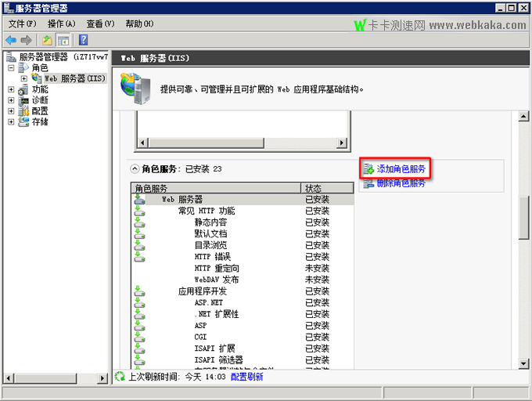
Task: Select the 诊断 node in tree
Action: click(39, 100)
